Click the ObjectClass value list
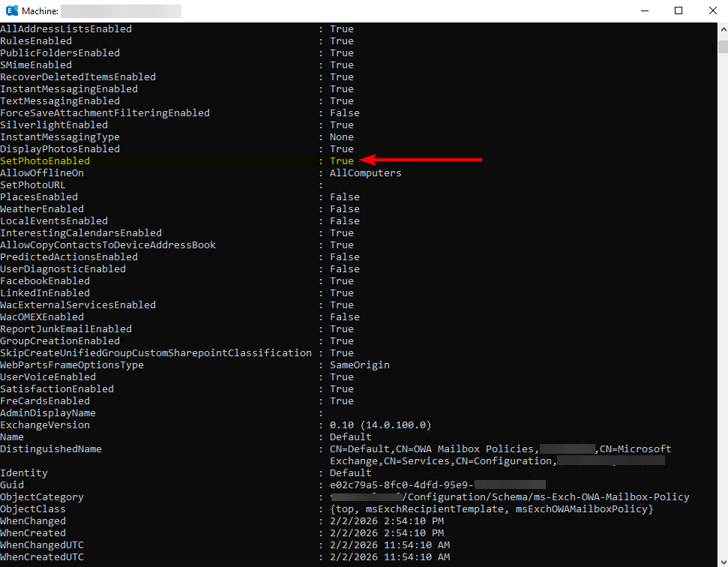728x567 pixels. coord(492,509)
